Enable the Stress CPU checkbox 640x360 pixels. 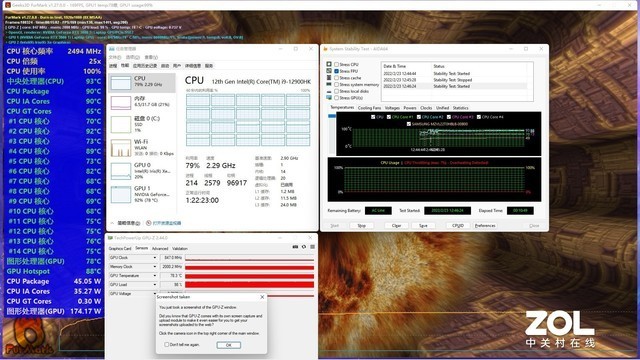(336, 64)
